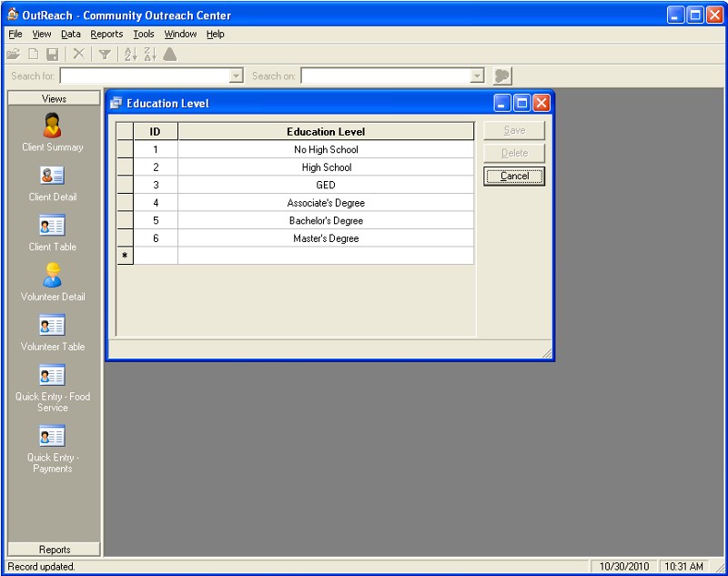Viewport: 728px width, 576px height.
Task: Open the Data menu
Action: [71, 34]
